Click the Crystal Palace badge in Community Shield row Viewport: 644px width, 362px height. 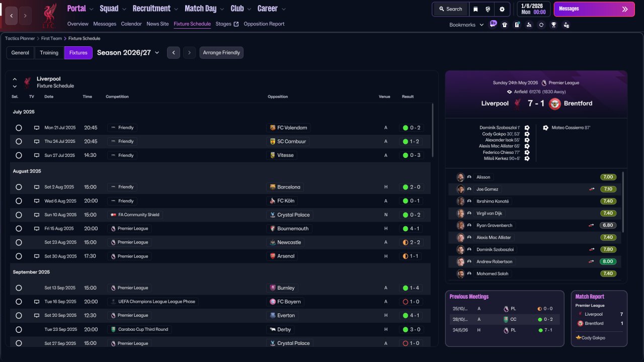pyautogui.click(x=273, y=215)
